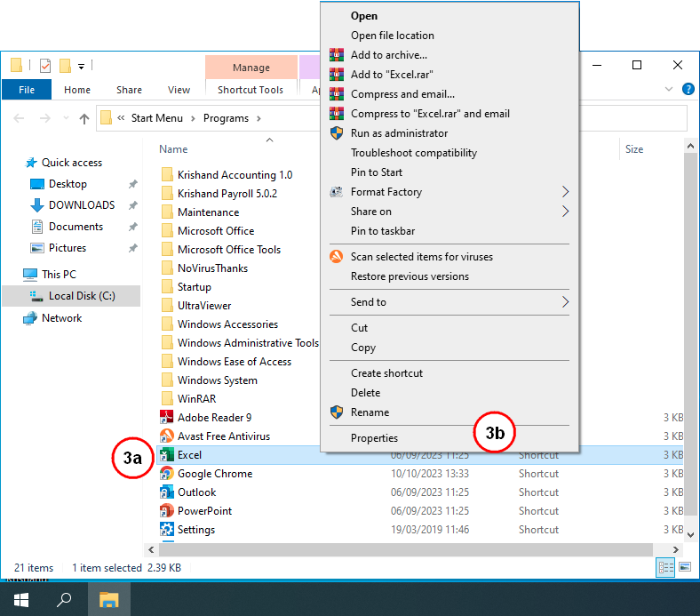The image size is (700, 616).
Task: Open the Home ribbon tab
Action: [x=77, y=90]
